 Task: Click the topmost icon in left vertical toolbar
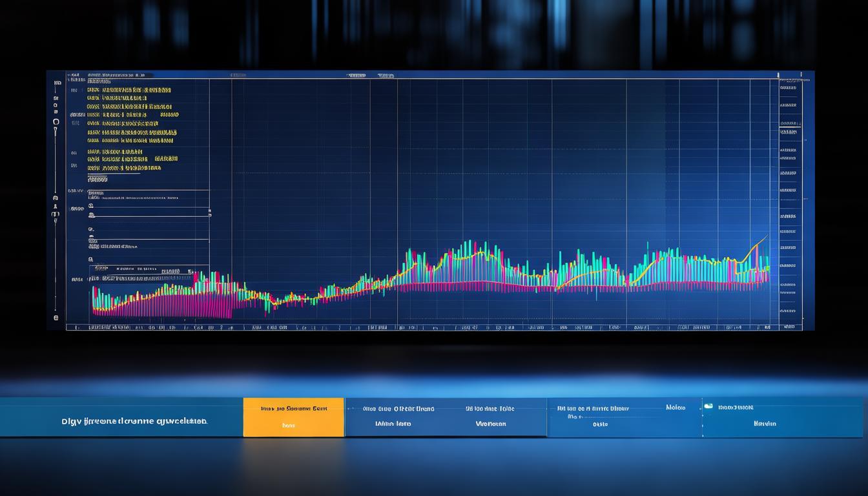(x=57, y=83)
